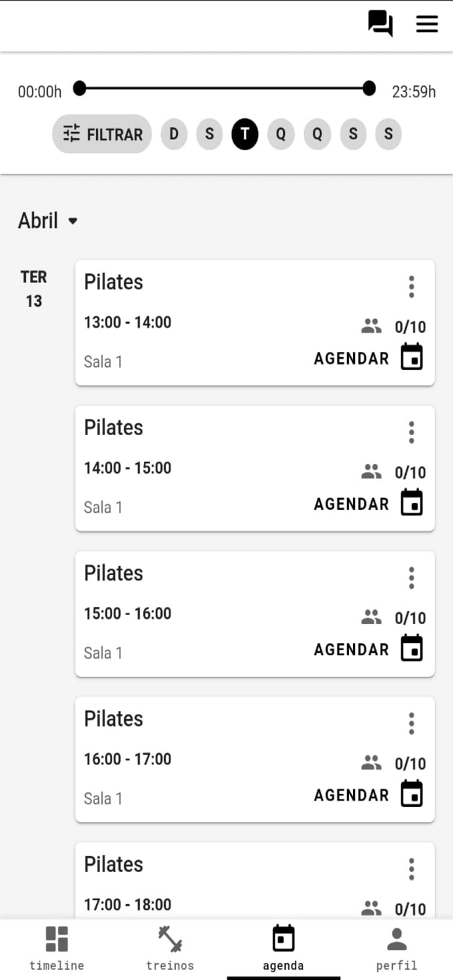Open the FILTRAR button

click(x=101, y=134)
